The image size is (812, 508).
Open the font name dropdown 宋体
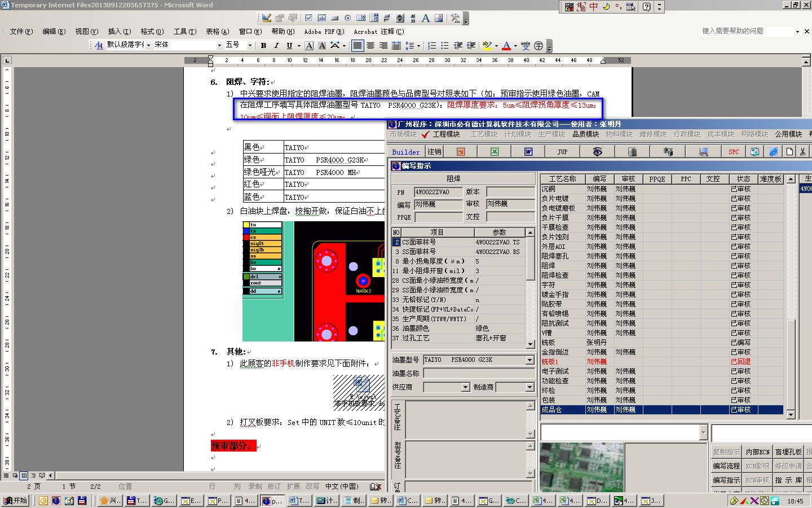[219, 45]
